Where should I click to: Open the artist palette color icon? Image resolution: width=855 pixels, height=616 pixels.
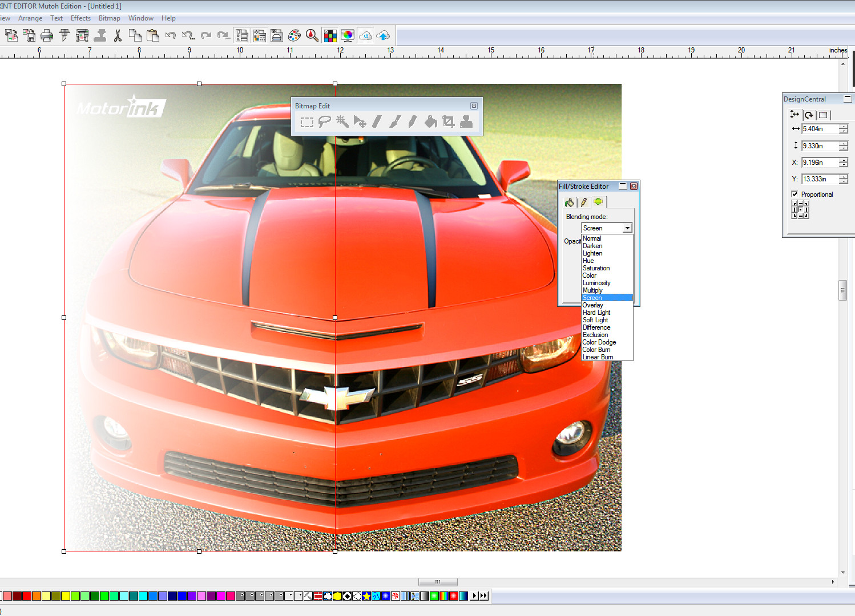click(x=295, y=36)
